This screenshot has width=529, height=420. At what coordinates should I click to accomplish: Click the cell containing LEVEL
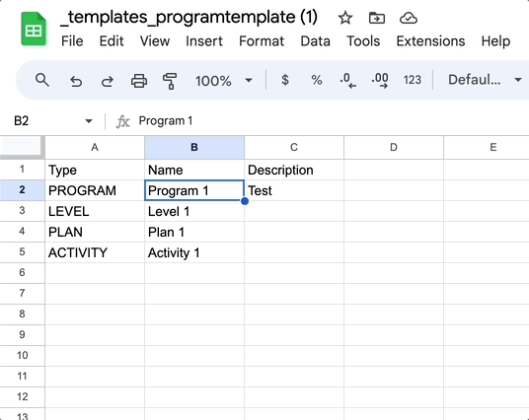[95, 211]
